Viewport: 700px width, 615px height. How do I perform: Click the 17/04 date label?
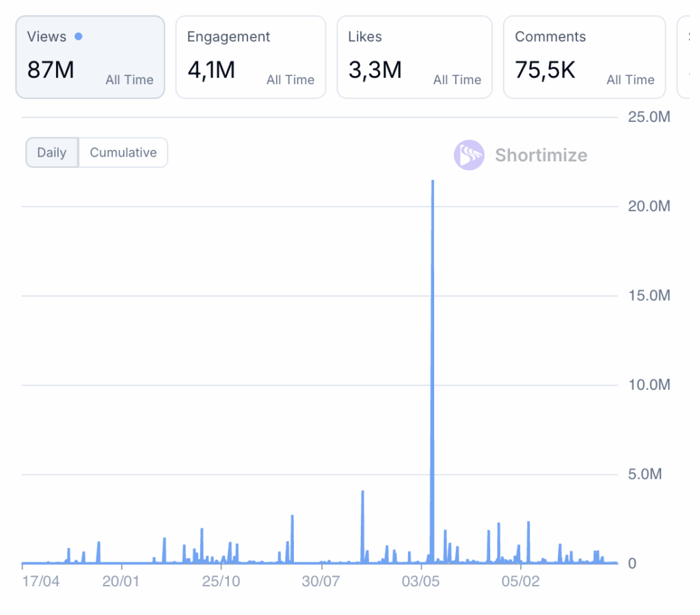[40, 581]
